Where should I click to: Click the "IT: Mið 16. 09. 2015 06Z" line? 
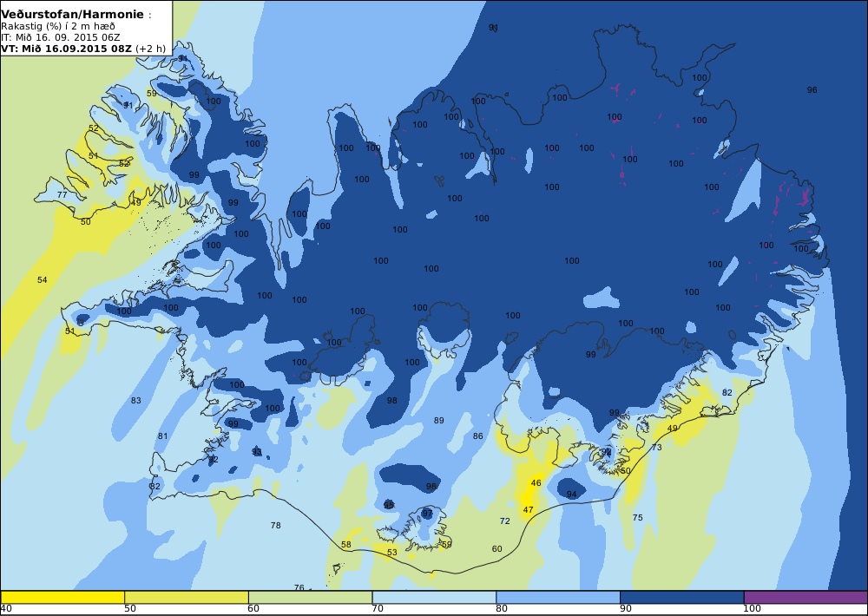pyautogui.click(x=61, y=37)
